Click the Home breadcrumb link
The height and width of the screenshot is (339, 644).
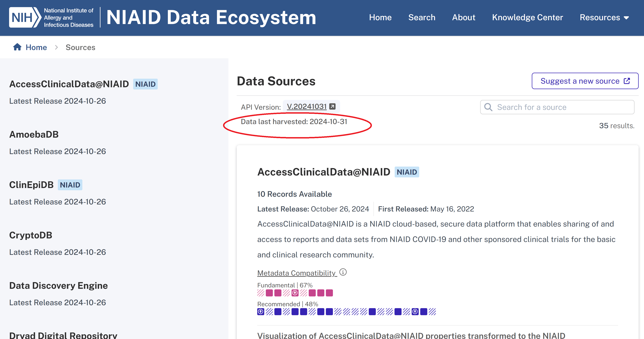36,47
